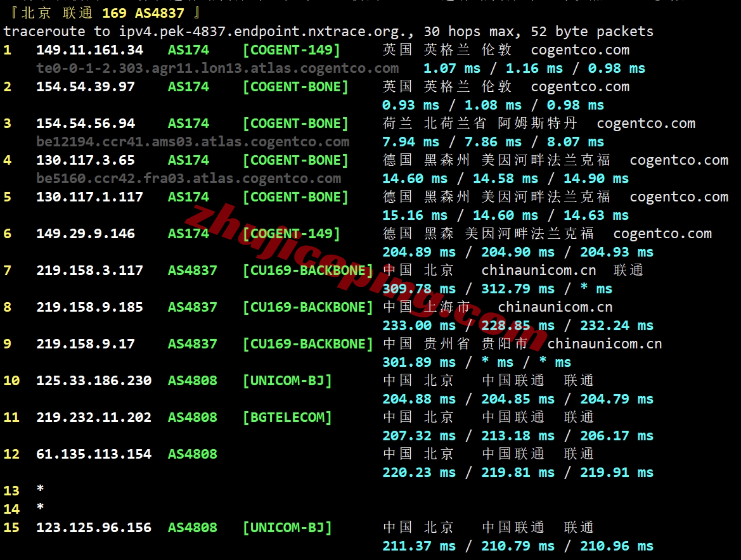Click the IP 154.54.39.97

click(x=86, y=87)
